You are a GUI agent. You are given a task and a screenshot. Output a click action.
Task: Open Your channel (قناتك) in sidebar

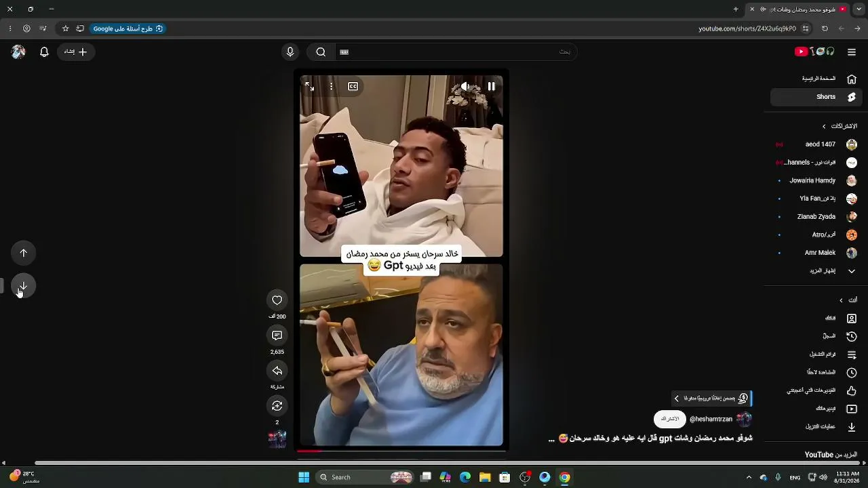tap(818, 318)
